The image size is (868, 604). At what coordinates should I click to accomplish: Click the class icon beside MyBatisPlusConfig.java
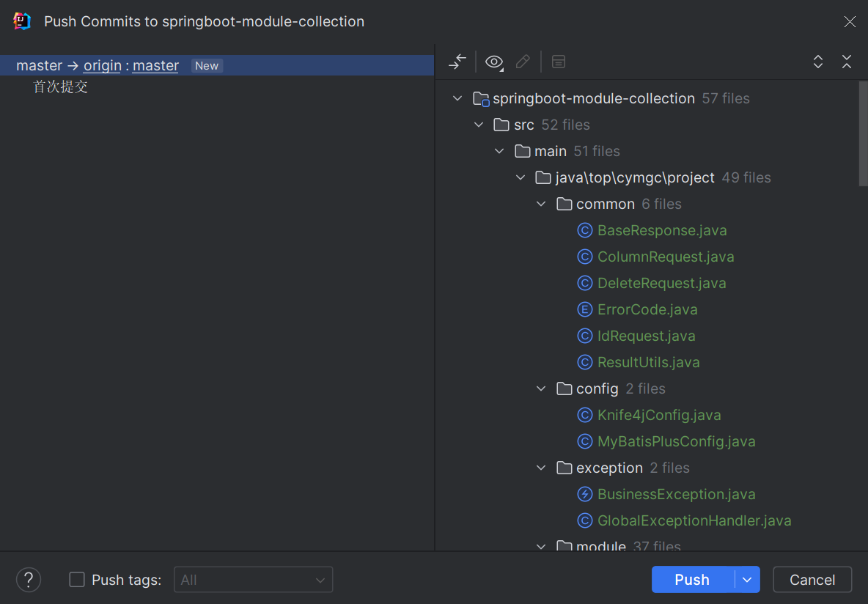[584, 441]
